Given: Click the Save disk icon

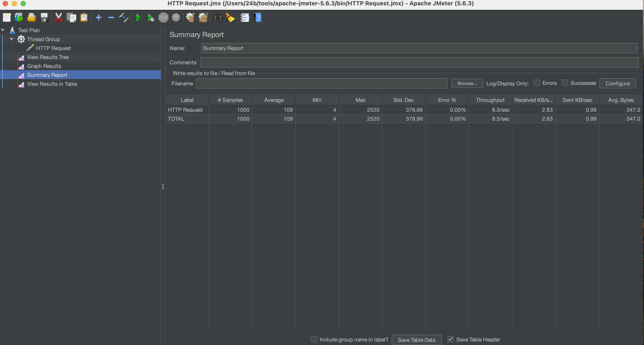Looking at the screenshot, I should pos(44,18).
